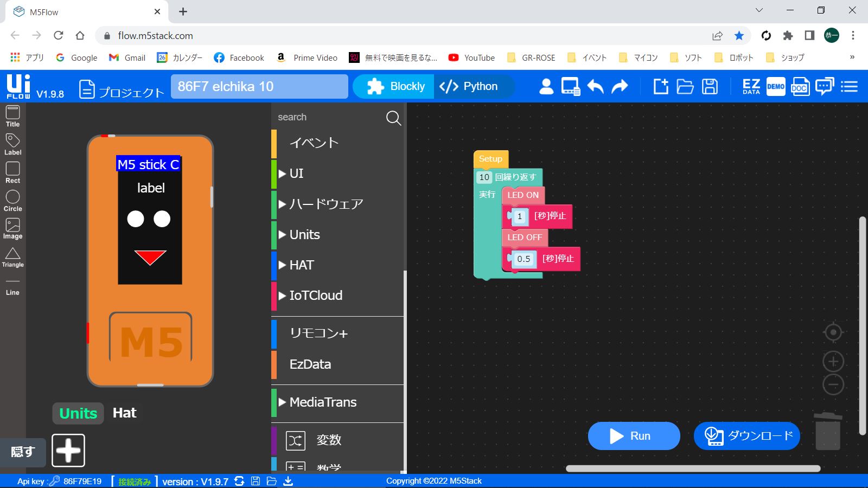The width and height of the screenshot is (868, 488).
Task: Expand the UI block category
Action: pos(296,174)
